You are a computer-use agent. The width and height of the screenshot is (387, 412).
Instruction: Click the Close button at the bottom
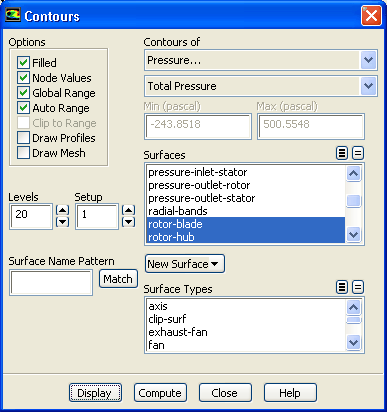pos(225,393)
